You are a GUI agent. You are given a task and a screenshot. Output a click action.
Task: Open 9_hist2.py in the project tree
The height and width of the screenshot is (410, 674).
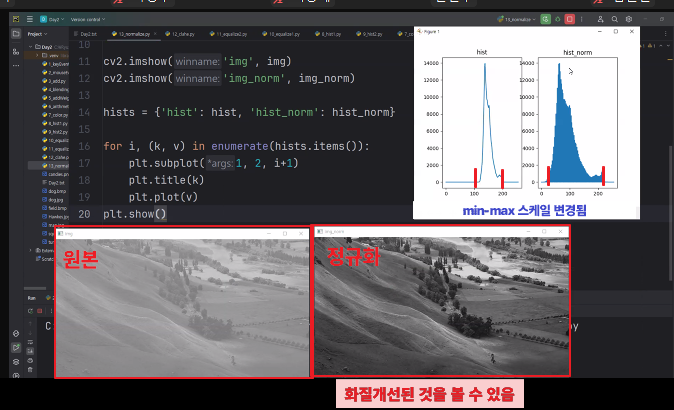coord(55,132)
